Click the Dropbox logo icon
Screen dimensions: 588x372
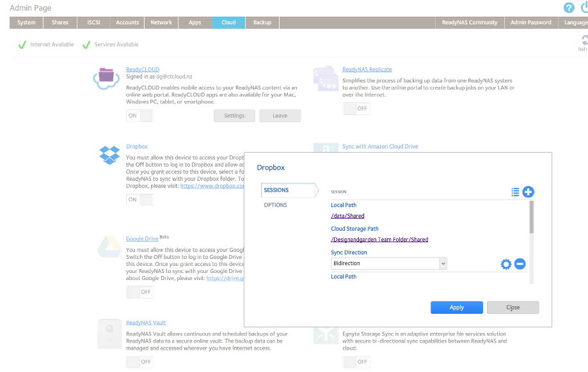pos(109,155)
